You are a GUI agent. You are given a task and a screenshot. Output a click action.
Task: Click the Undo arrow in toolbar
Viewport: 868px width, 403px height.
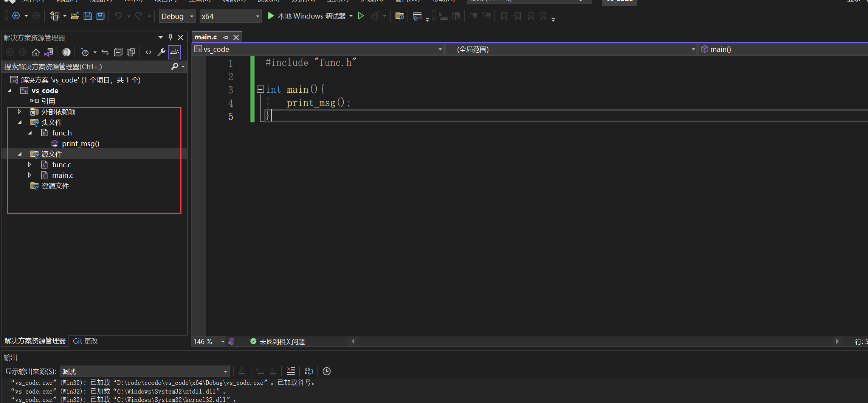[x=118, y=16]
